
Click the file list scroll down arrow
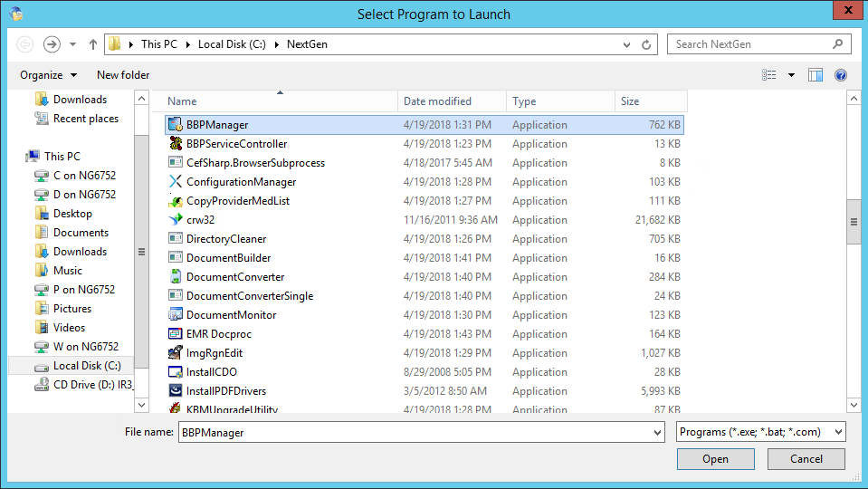click(854, 405)
